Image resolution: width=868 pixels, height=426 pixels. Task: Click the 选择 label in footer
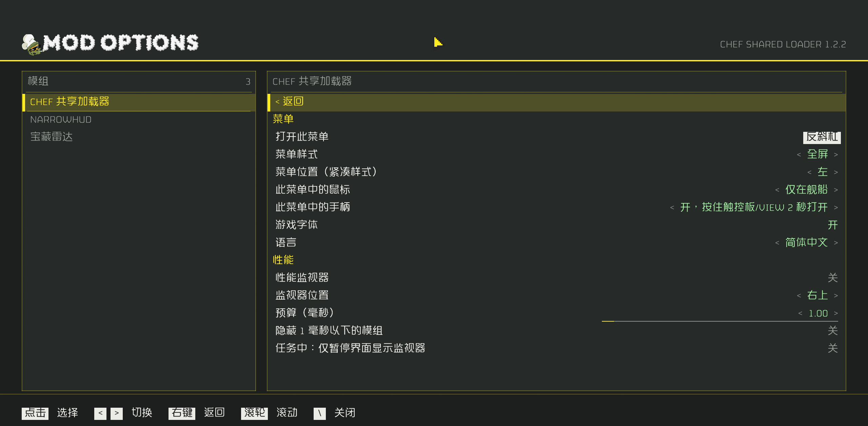pyautogui.click(x=67, y=412)
